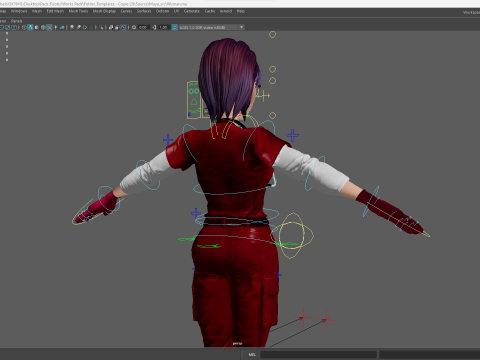Open the Deform menu
The width and height of the screenshot is (480, 360).
pos(162,11)
